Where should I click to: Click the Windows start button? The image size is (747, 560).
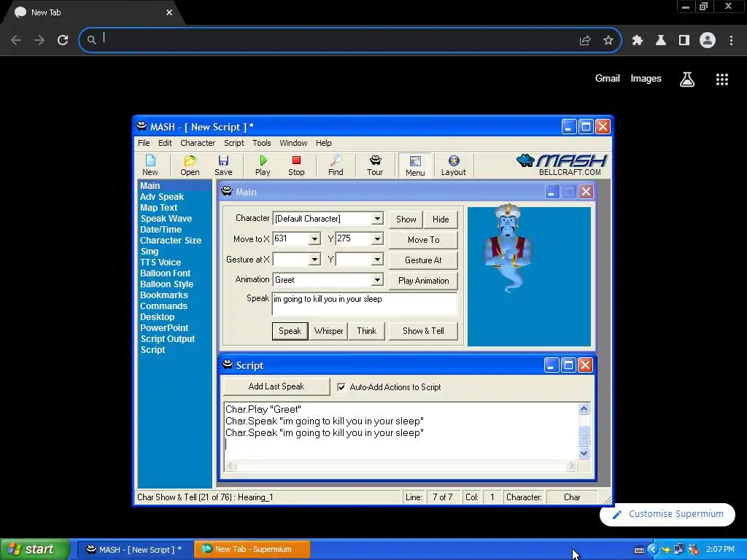[x=34, y=550]
